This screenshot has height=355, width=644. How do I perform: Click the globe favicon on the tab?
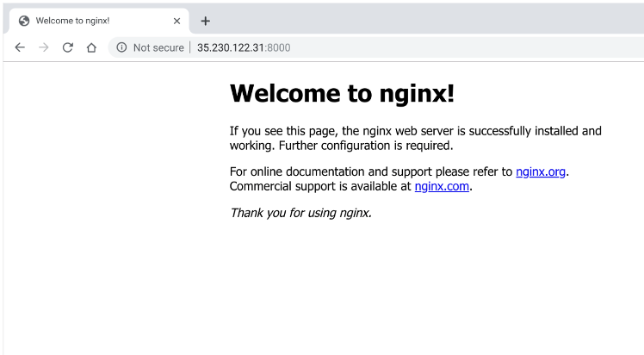tap(24, 21)
